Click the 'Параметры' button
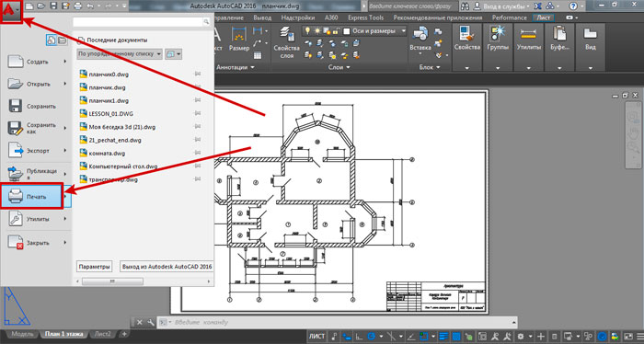This screenshot has height=344, width=644. (94, 267)
